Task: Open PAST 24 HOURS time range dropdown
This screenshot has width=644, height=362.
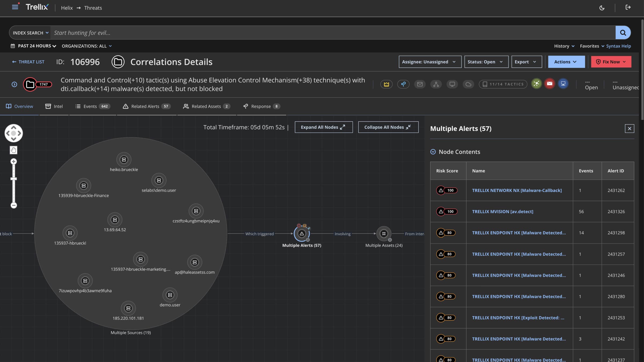Action: coord(34,46)
